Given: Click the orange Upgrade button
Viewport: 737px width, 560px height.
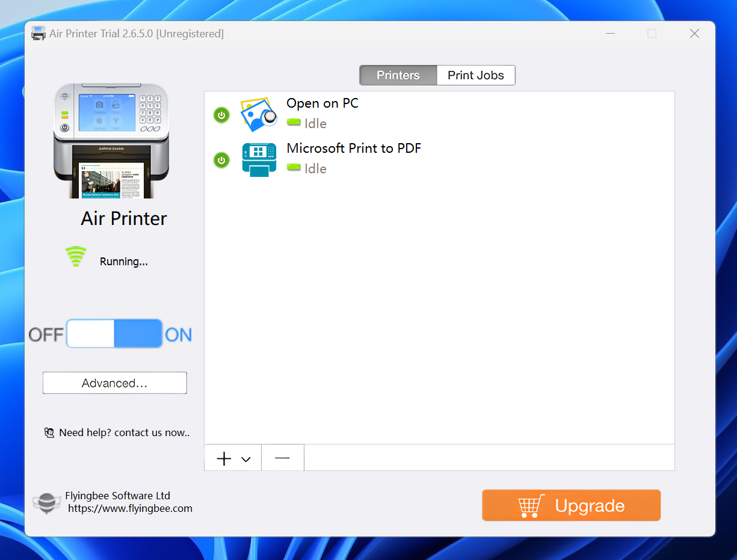Looking at the screenshot, I should pos(572,505).
